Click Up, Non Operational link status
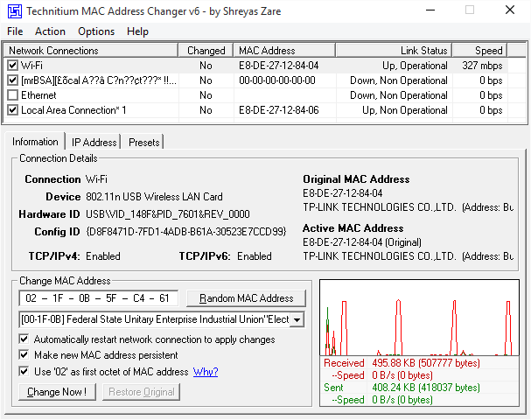 click(405, 110)
